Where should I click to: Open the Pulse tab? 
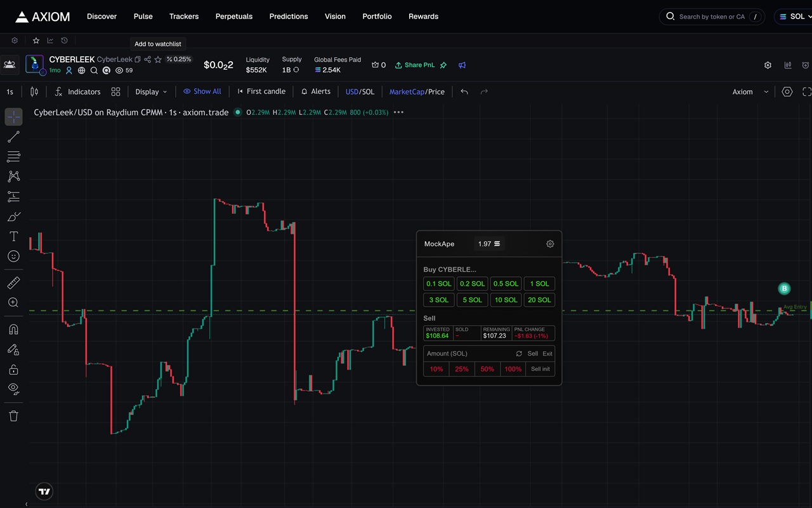click(143, 17)
